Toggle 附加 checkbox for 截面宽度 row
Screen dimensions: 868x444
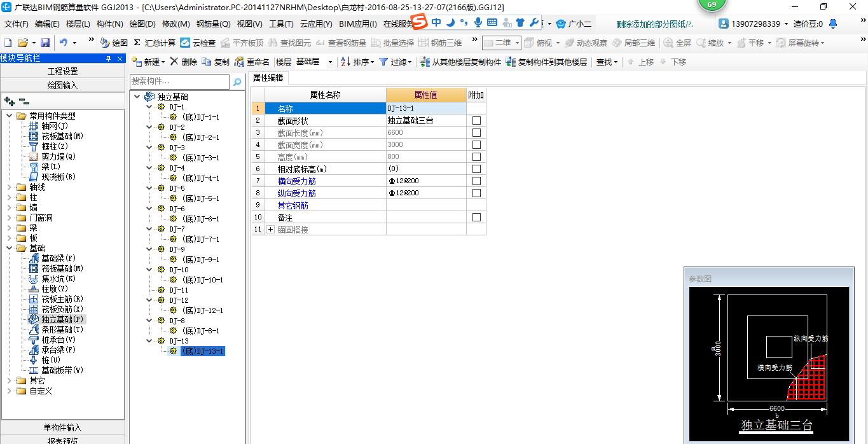coord(476,144)
